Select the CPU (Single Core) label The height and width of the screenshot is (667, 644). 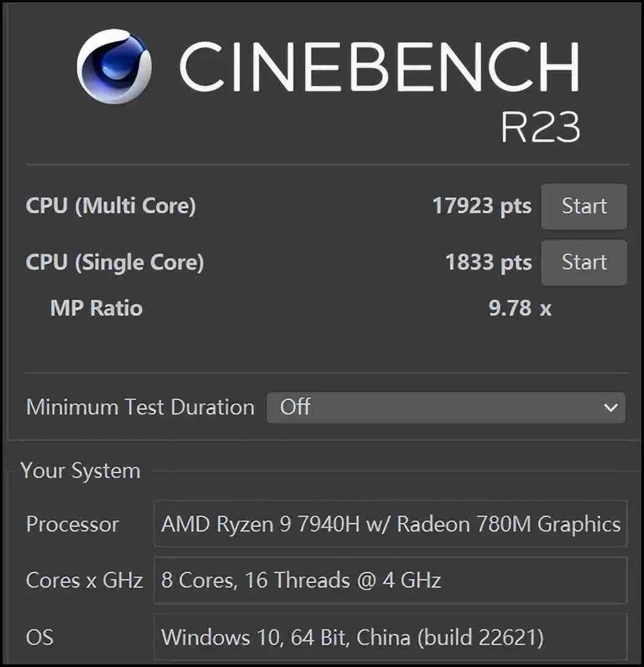tap(115, 262)
